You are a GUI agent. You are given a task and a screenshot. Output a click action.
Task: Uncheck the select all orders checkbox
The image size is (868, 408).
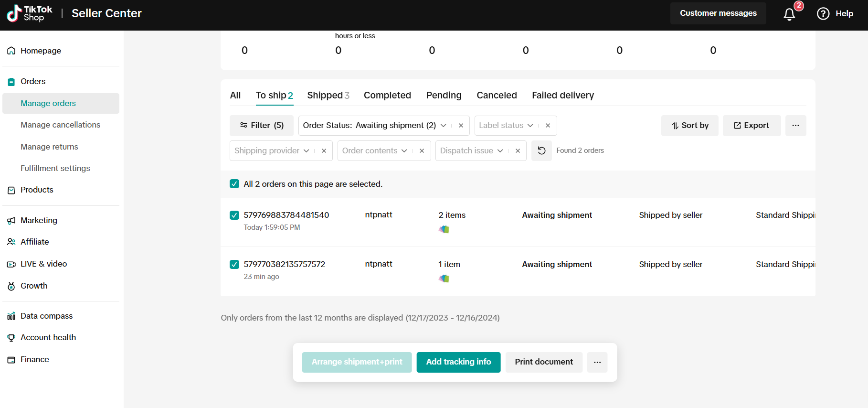234,184
